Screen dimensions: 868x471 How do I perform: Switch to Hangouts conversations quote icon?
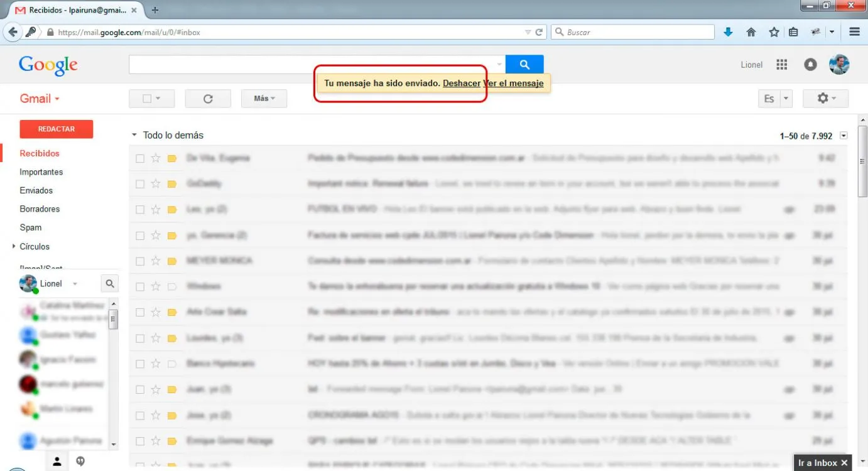(80, 462)
